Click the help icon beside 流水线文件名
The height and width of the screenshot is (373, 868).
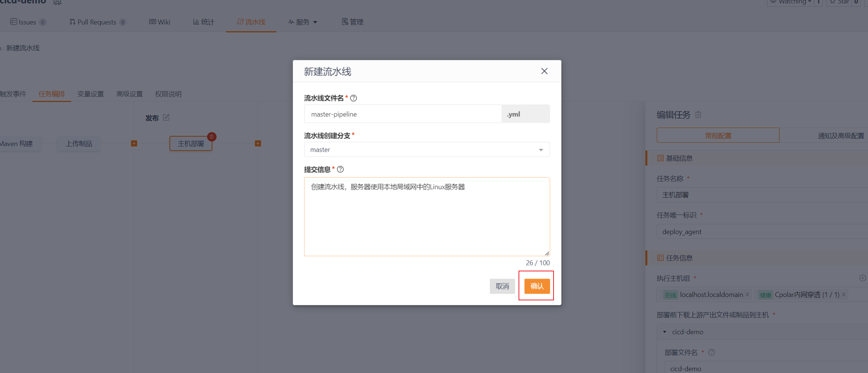354,98
